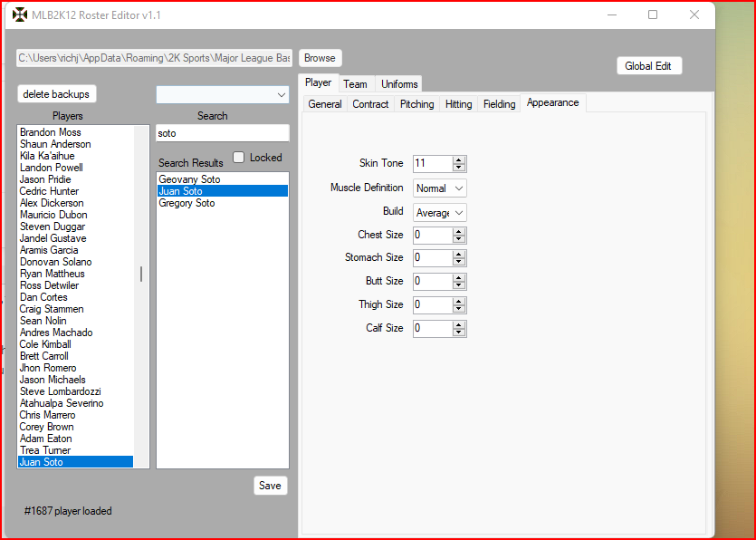
Task: Decrease Calf Size value
Action: tap(459, 333)
